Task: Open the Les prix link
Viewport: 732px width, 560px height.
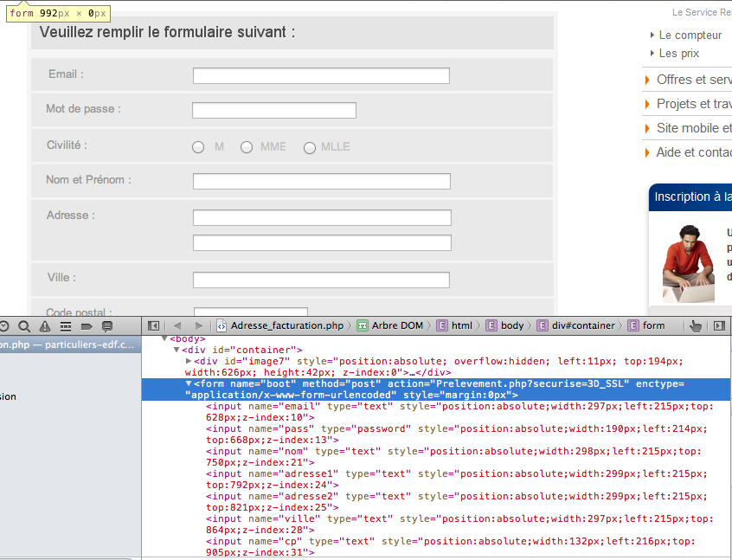Action: (678, 54)
